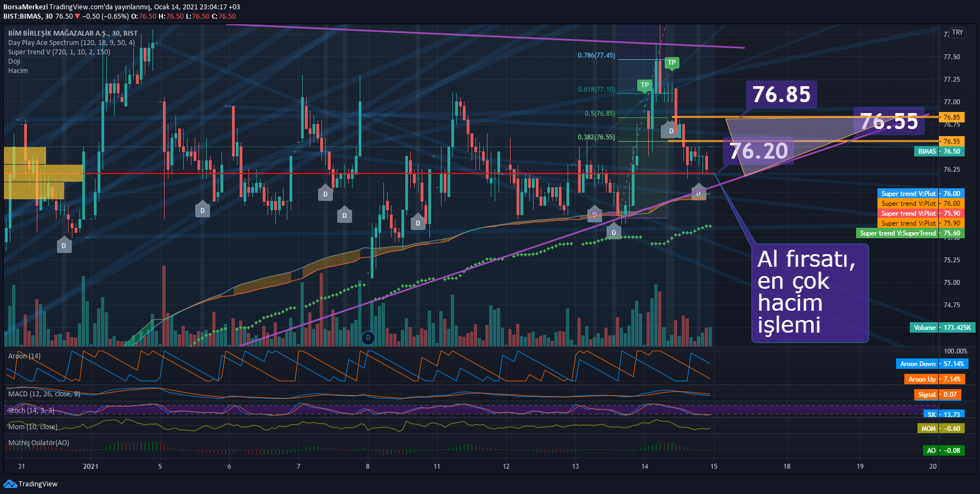The height and width of the screenshot is (494, 980).
Task: Click the 2021 date on the time axis
Action: [x=90, y=466]
